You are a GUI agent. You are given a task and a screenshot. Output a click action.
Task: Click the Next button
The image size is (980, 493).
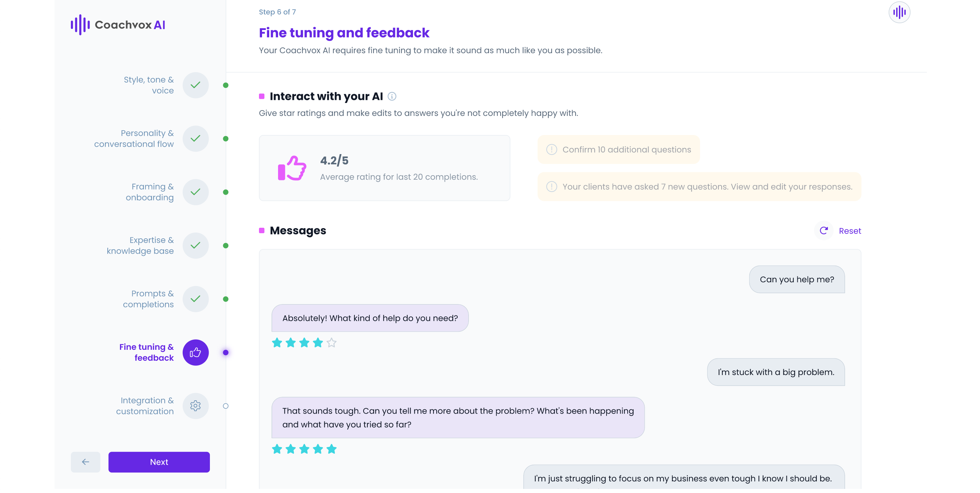[159, 462]
